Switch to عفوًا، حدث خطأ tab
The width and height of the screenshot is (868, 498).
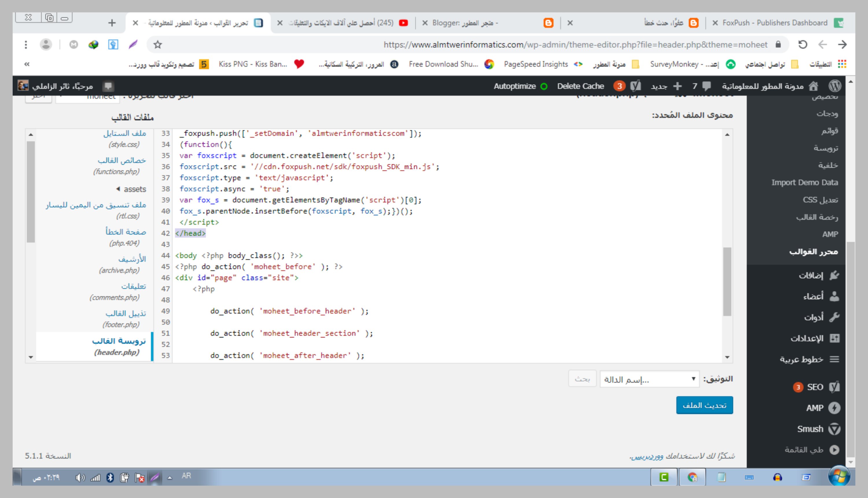point(633,23)
